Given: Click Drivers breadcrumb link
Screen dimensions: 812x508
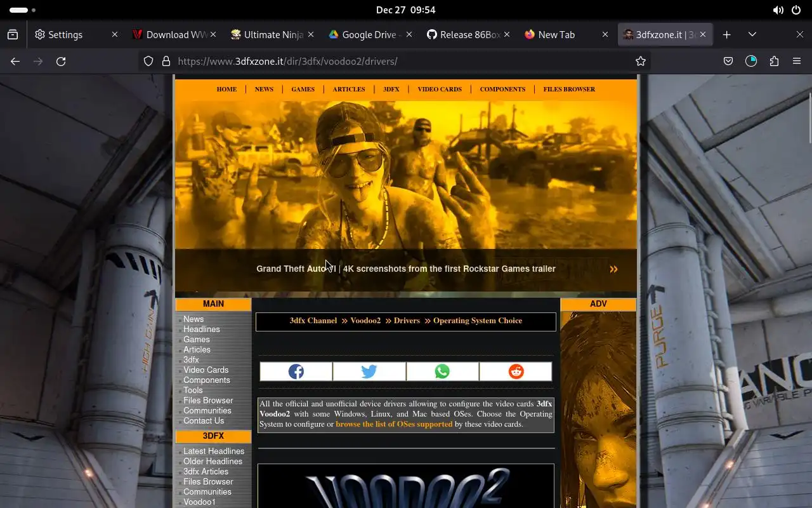Looking at the screenshot, I should pos(407,321).
